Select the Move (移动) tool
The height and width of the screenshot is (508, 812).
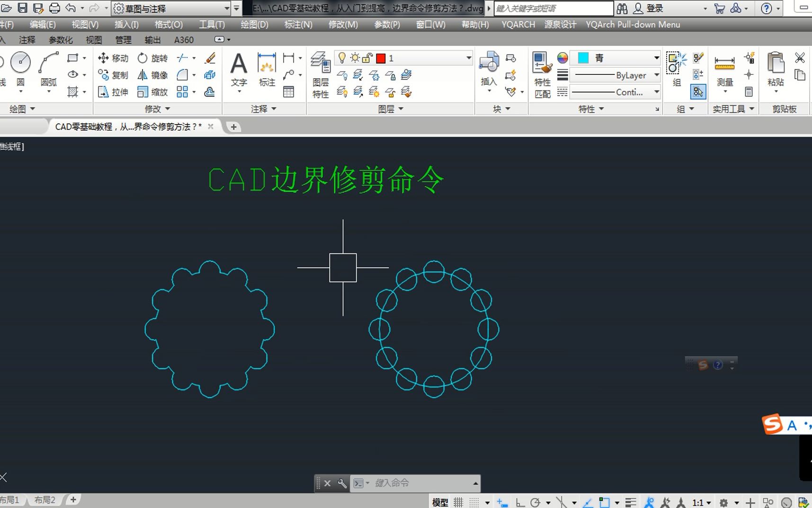pyautogui.click(x=113, y=58)
